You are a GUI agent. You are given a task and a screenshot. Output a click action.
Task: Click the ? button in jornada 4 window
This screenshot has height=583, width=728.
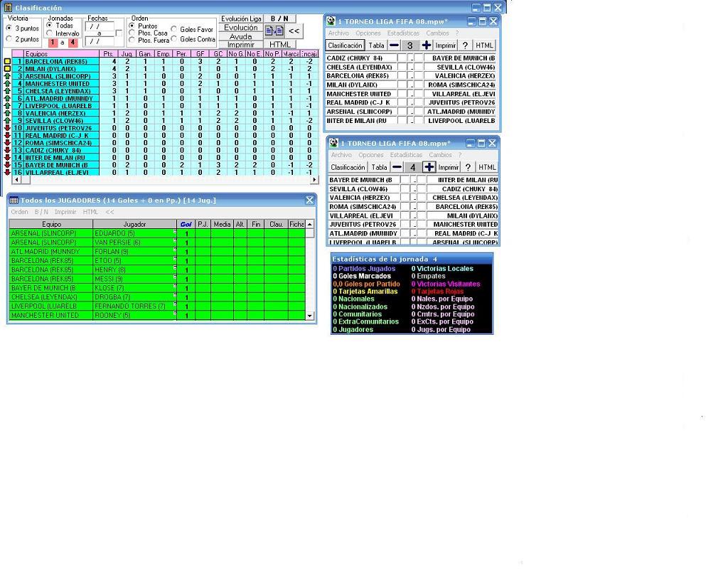point(468,167)
